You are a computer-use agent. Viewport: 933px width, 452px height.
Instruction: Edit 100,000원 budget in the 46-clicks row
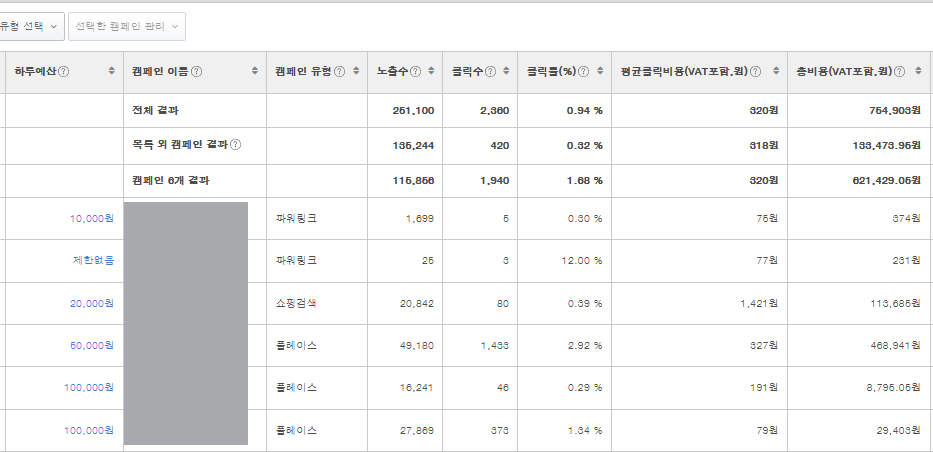coord(89,387)
